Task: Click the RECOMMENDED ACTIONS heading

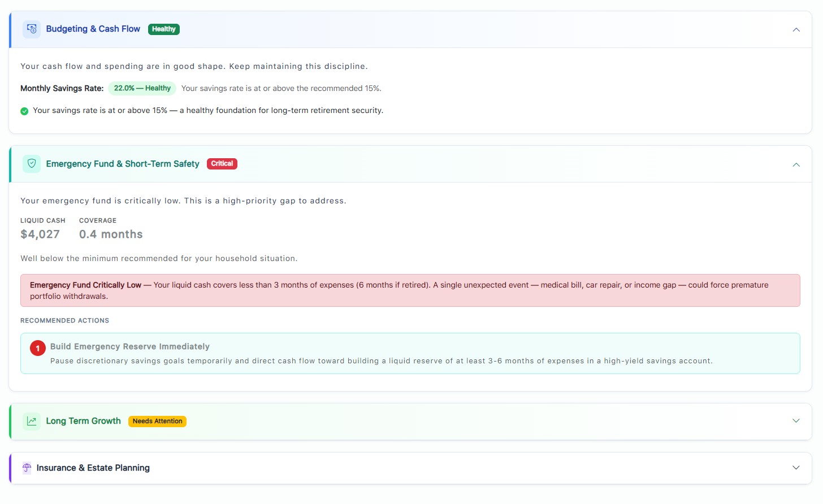Action: tap(65, 320)
